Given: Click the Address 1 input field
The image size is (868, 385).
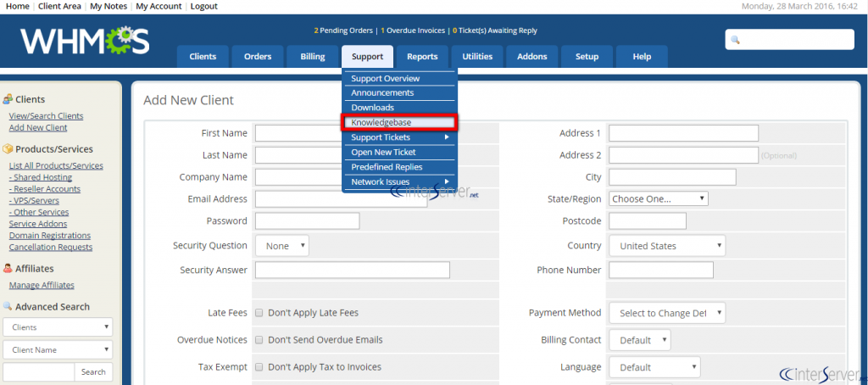Looking at the screenshot, I should [x=684, y=133].
